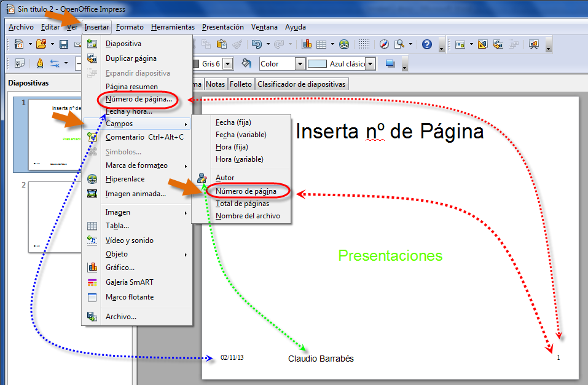The height and width of the screenshot is (385, 588).
Task: Click the Gris 6 gray color swatch
Action: pos(196,64)
